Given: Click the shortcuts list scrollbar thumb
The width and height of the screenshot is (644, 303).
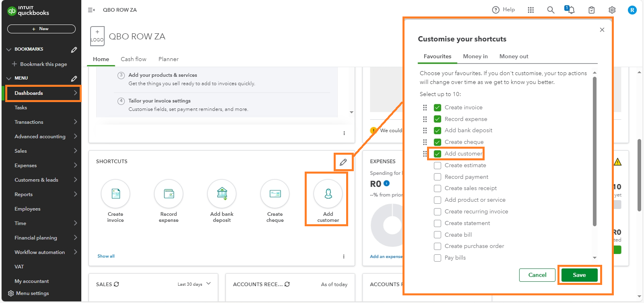Looking at the screenshot, I should pyautogui.click(x=595, y=151).
